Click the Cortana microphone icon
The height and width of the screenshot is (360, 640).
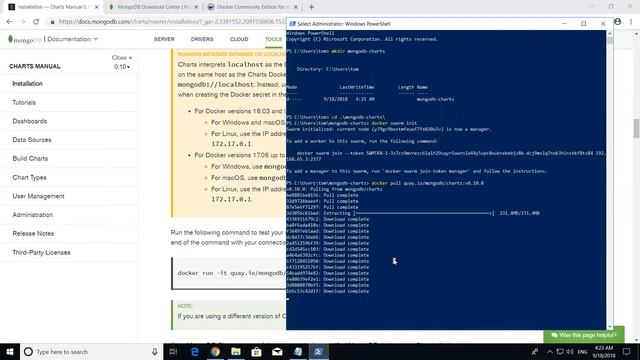[x=154, y=351]
